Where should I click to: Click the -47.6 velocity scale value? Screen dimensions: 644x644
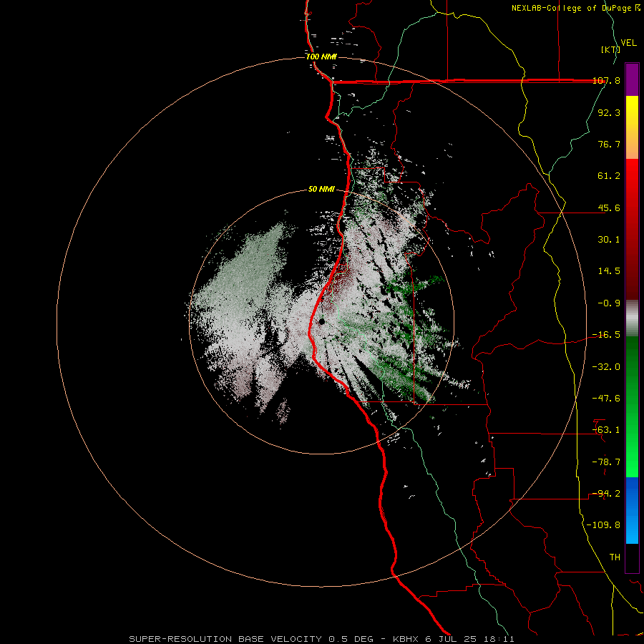pyautogui.click(x=606, y=399)
